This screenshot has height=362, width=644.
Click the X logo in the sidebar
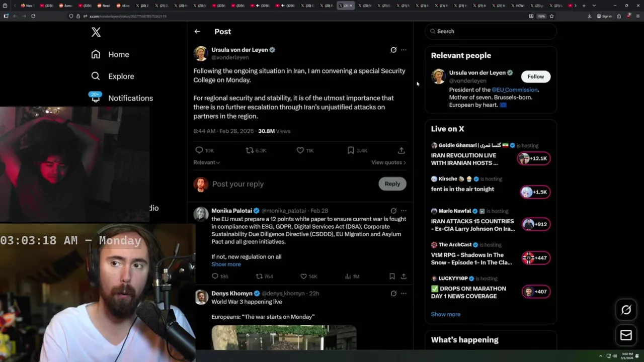[x=96, y=32]
